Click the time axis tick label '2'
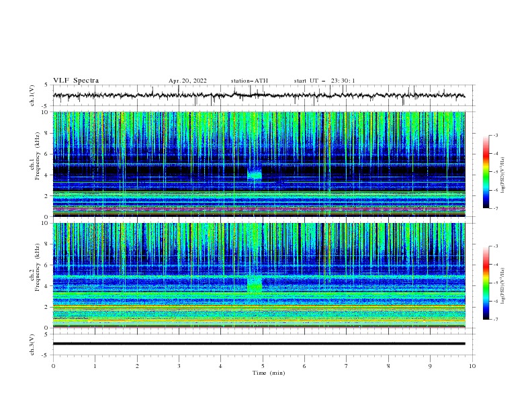The width and height of the screenshot is (532, 411). (x=137, y=366)
